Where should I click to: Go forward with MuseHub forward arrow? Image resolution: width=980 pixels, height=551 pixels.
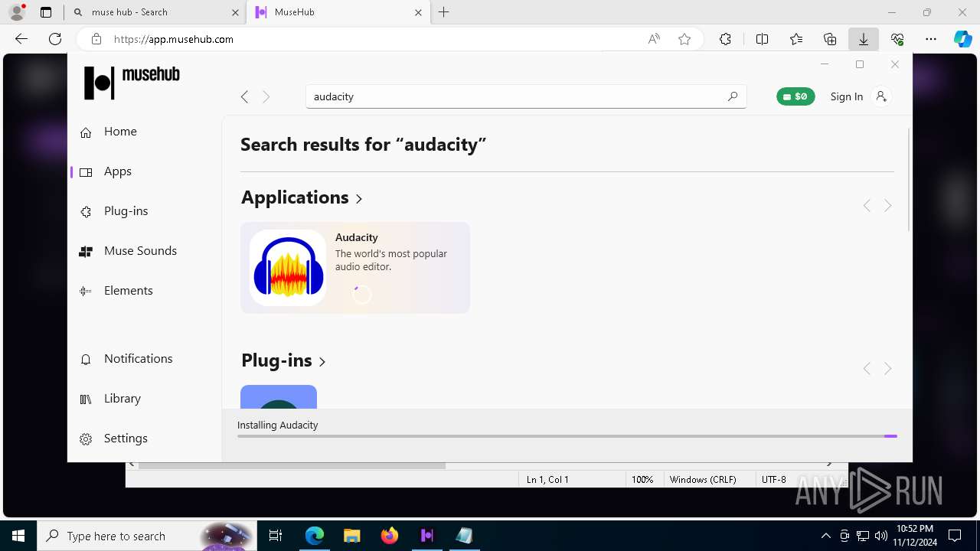pos(266,96)
